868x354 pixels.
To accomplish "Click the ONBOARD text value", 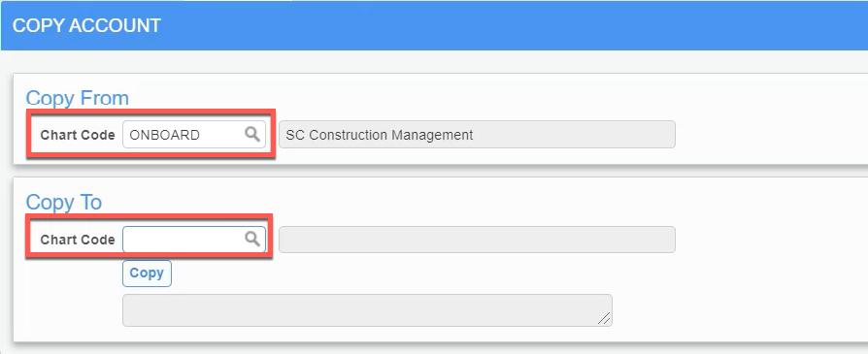I will click(164, 135).
